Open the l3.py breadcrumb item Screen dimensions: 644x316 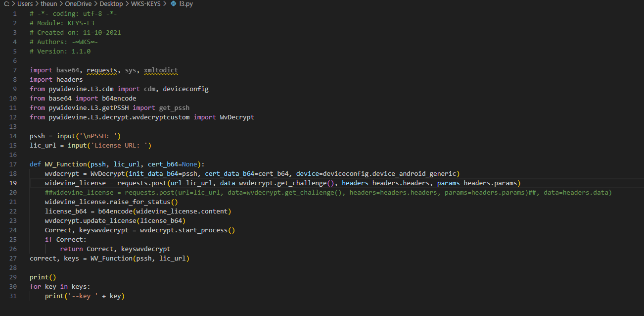point(186,4)
